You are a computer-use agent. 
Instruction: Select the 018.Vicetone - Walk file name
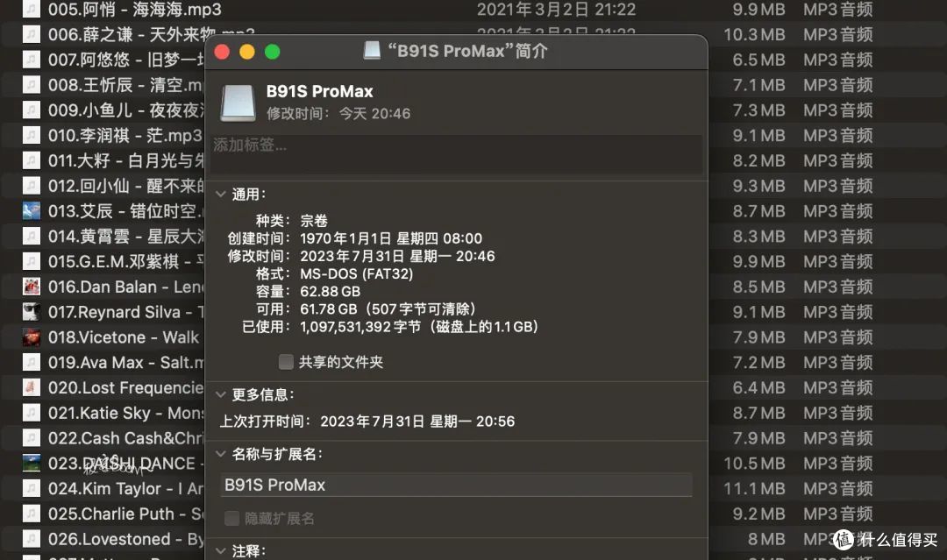pos(124,337)
